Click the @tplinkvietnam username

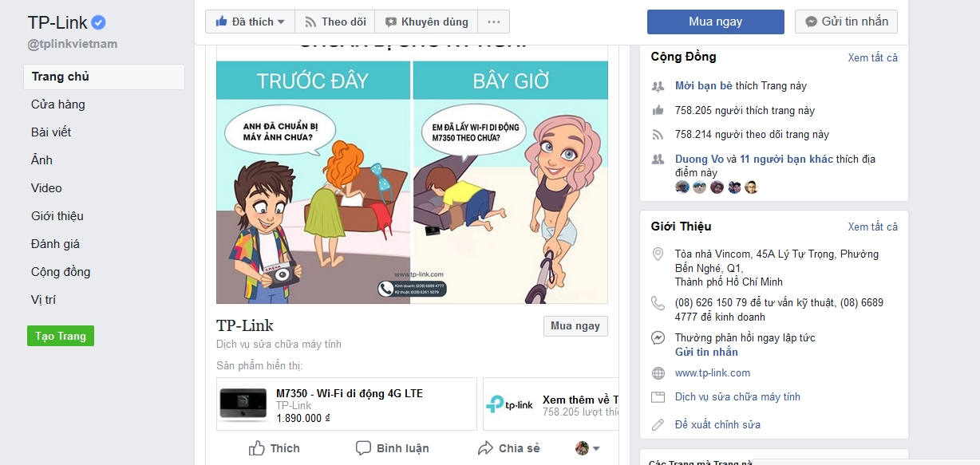point(73,44)
